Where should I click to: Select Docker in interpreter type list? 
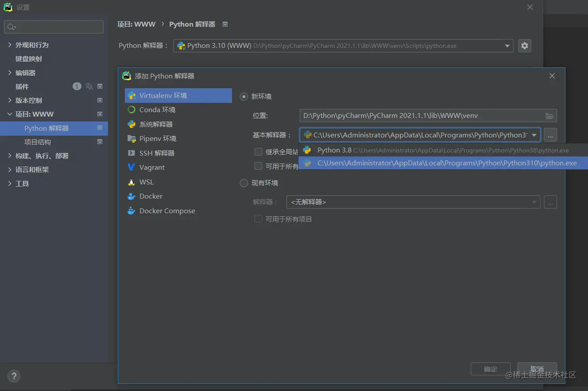coord(178,196)
